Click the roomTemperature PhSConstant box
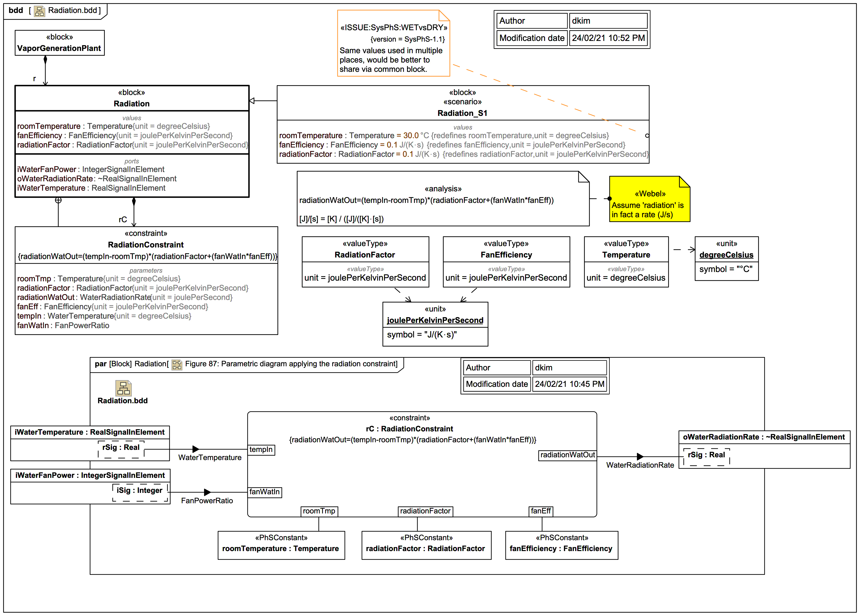The width and height of the screenshot is (860, 616). 281,545
